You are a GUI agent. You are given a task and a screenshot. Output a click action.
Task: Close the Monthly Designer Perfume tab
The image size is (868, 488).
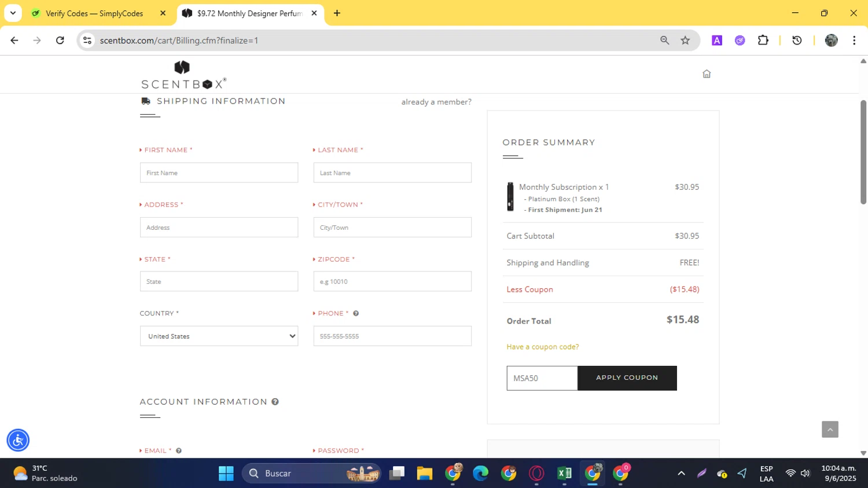[314, 13]
